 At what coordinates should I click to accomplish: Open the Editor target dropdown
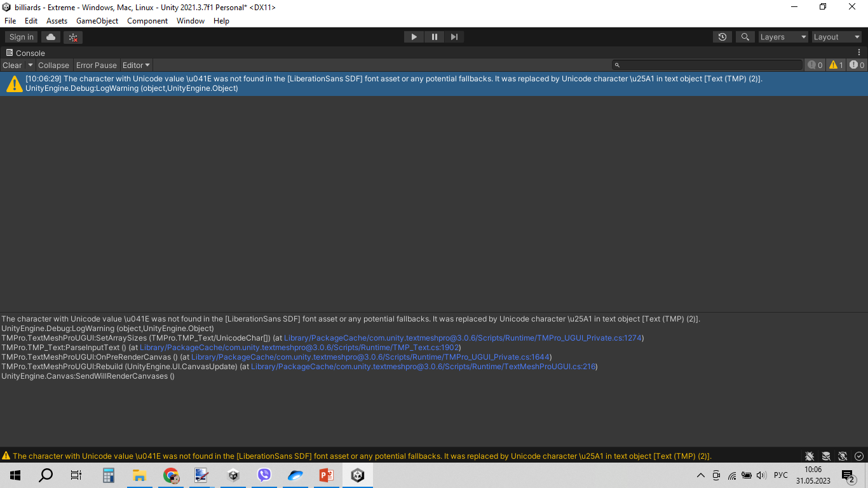click(137, 65)
